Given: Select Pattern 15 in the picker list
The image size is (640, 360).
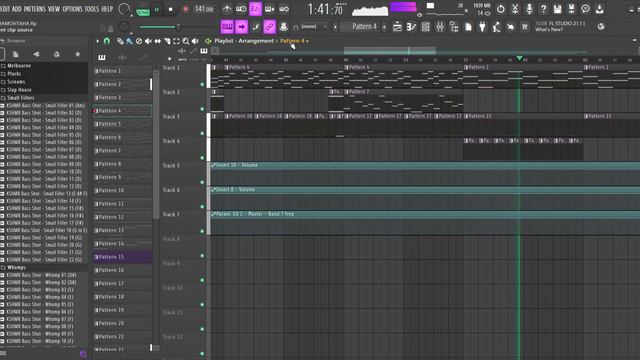Looking at the screenshot, I should point(122,257).
